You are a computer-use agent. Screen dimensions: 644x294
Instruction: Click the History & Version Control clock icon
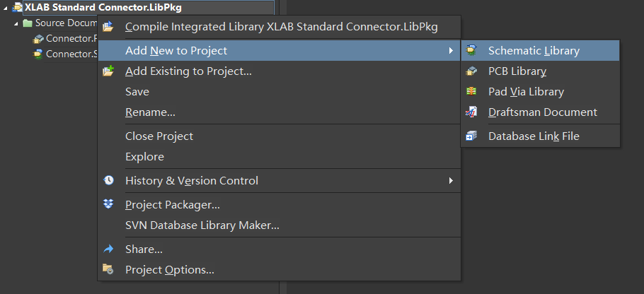tap(108, 181)
